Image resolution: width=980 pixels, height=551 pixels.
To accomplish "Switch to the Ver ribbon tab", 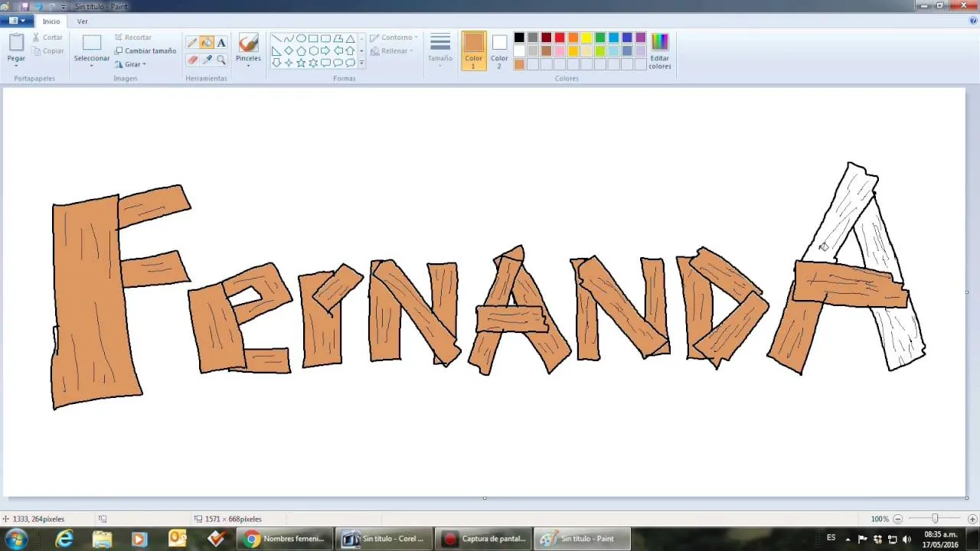I will coord(82,21).
